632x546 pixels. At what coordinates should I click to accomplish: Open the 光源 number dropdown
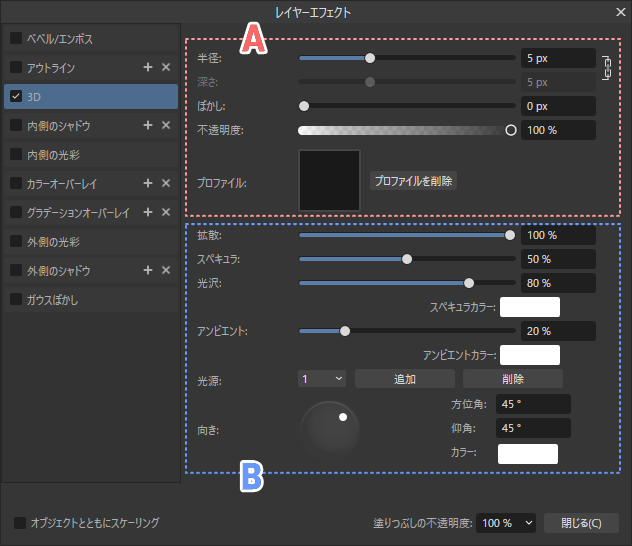(322, 379)
